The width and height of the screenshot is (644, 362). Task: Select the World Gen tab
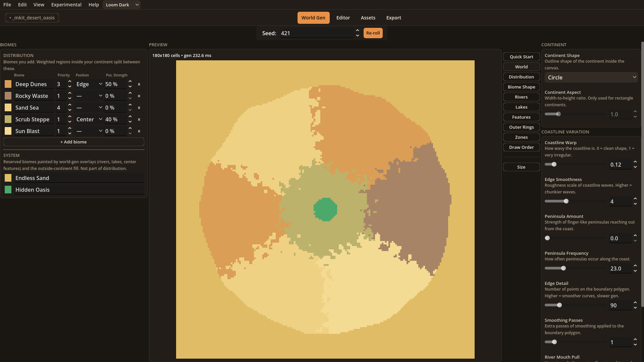(313, 18)
